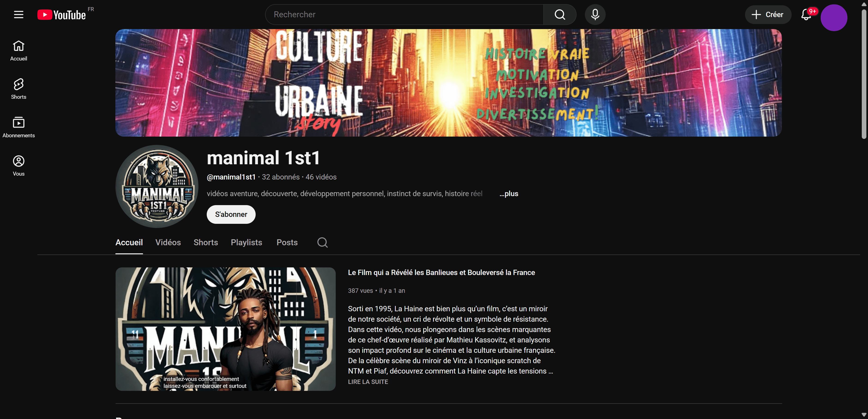Open Shorts from the sidebar
Image resolution: width=868 pixels, height=419 pixels.
(18, 89)
